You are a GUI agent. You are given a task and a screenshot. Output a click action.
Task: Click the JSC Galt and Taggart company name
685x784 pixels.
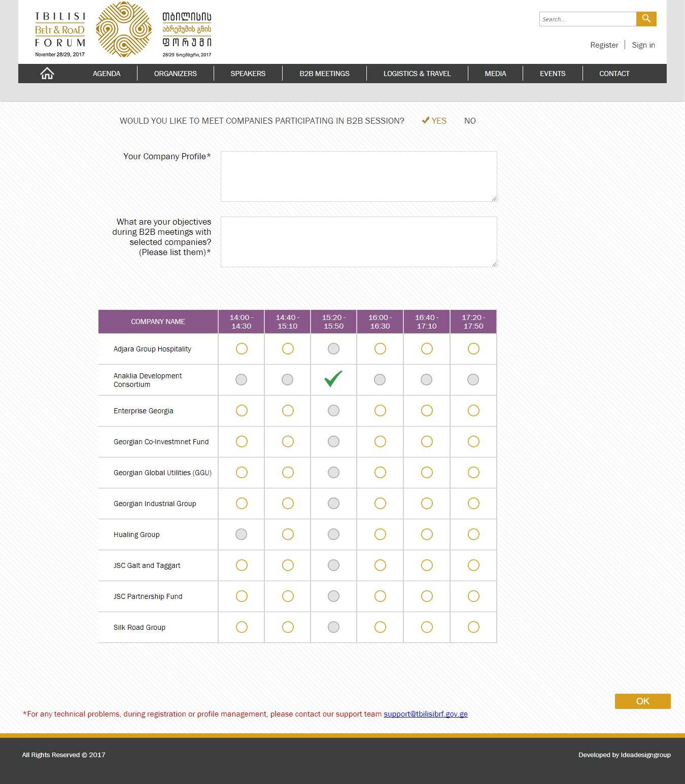coord(147,565)
